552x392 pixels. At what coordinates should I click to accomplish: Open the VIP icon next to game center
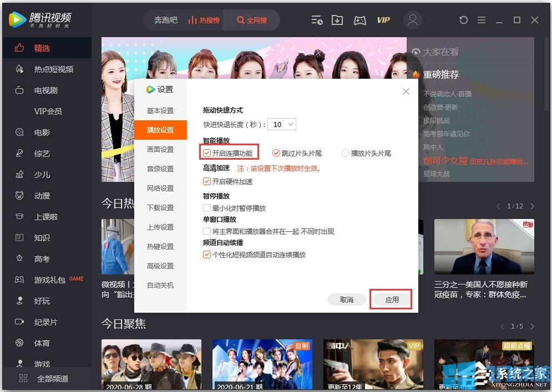click(383, 20)
